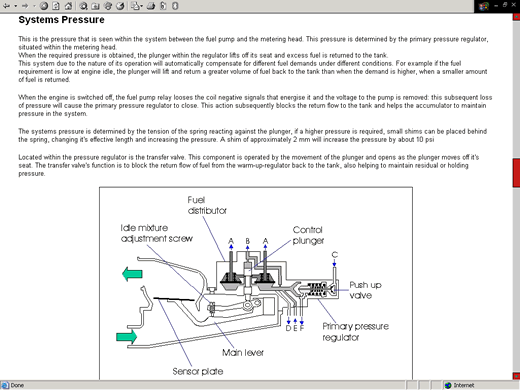Click the scrollbar down arrow
This screenshot has width=520, height=390.
coord(516,376)
